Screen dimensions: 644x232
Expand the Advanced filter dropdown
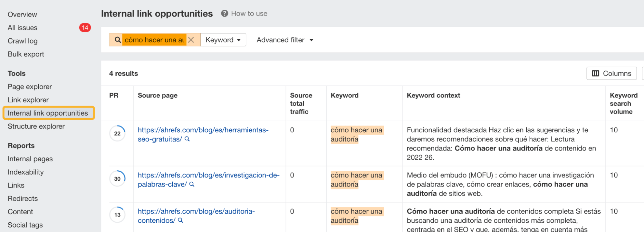285,40
